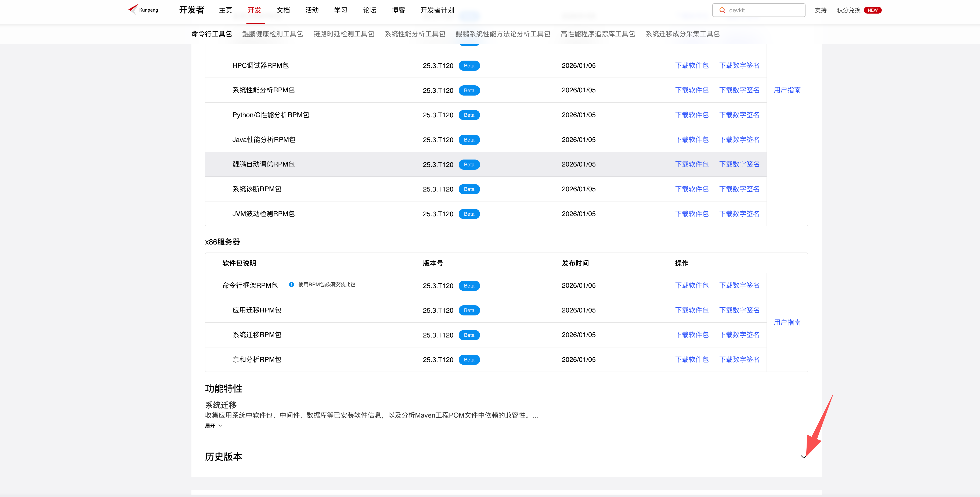This screenshot has width=980, height=497.
Task: Switch to 系统性能分析工具包 tab
Action: click(415, 34)
